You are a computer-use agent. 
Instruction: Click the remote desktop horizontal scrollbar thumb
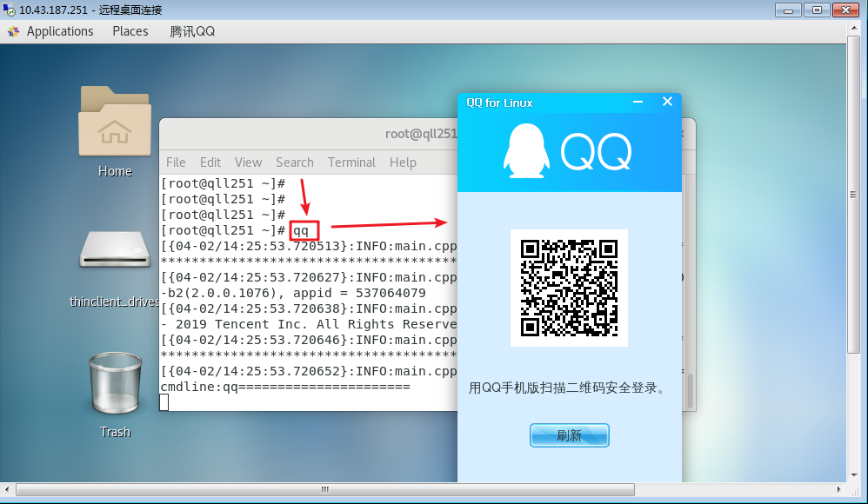[x=325, y=489]
